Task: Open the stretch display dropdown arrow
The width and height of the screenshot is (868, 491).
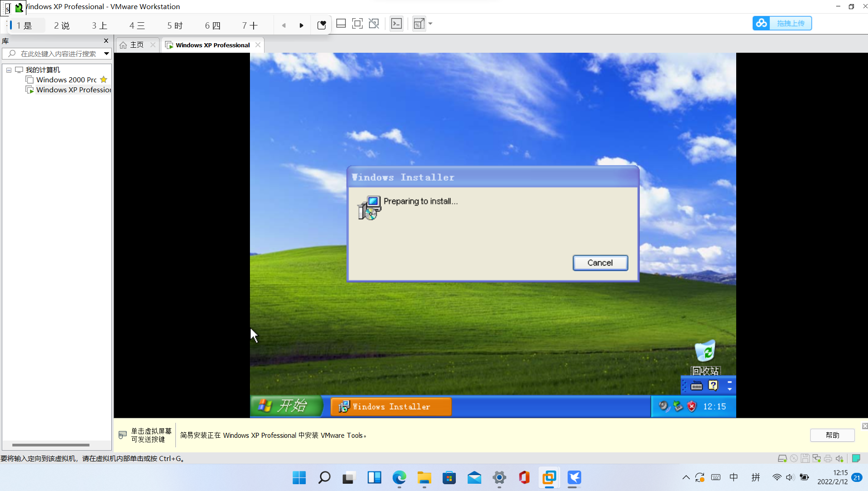Action: [x=430, y=24]
